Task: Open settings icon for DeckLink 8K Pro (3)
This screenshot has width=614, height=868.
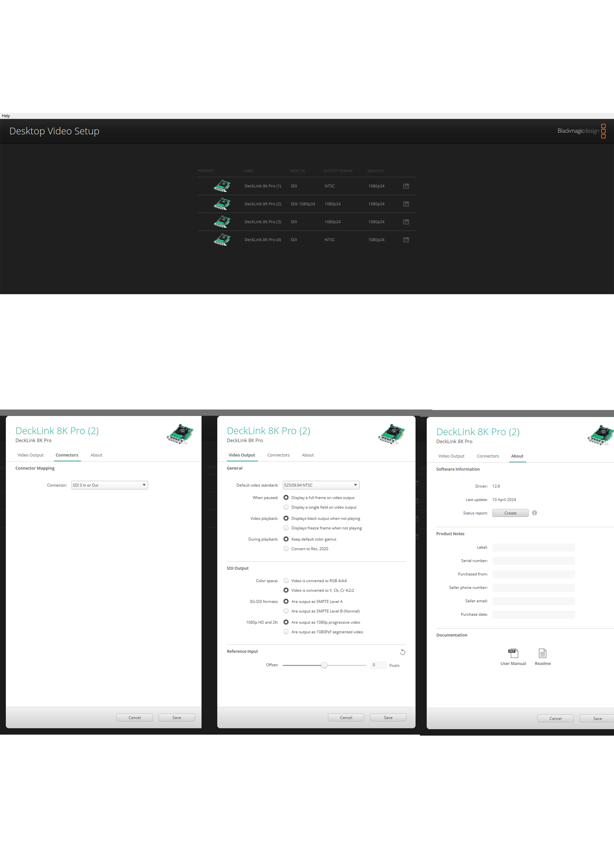Action: [x=406, y=222]
